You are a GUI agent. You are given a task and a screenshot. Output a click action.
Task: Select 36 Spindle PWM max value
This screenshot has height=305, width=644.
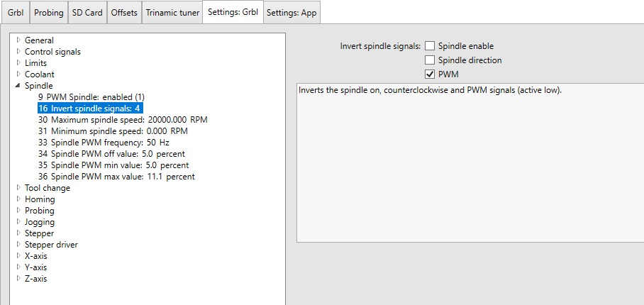[x=116, y=177]
